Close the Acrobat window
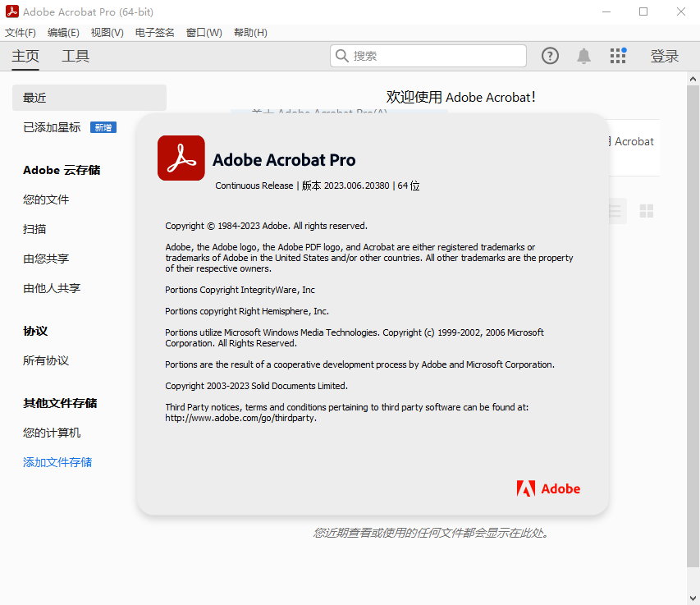 [681, 11]
